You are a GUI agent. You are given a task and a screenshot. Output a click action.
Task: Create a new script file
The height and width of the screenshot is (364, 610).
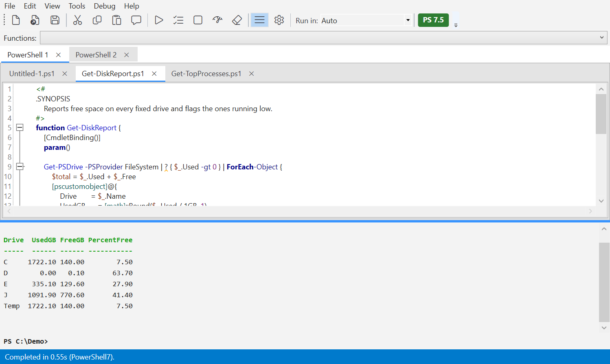(16, 20)
